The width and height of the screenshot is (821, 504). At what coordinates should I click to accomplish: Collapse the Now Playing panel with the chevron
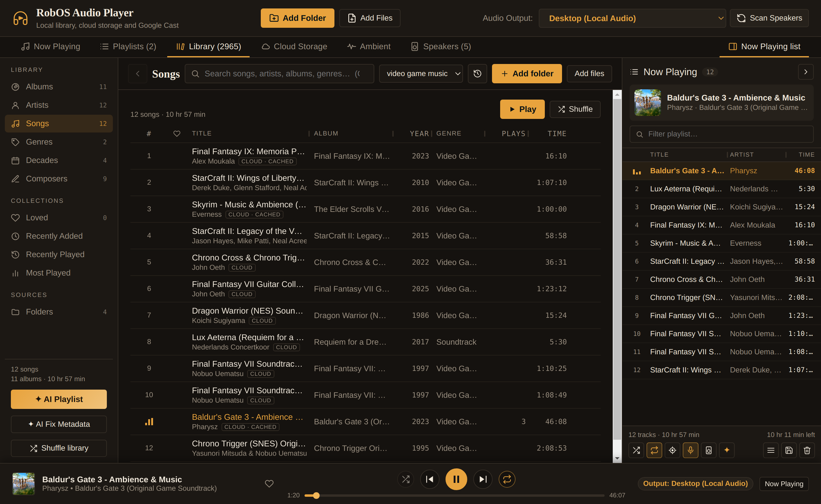click(x=806, y=72)
